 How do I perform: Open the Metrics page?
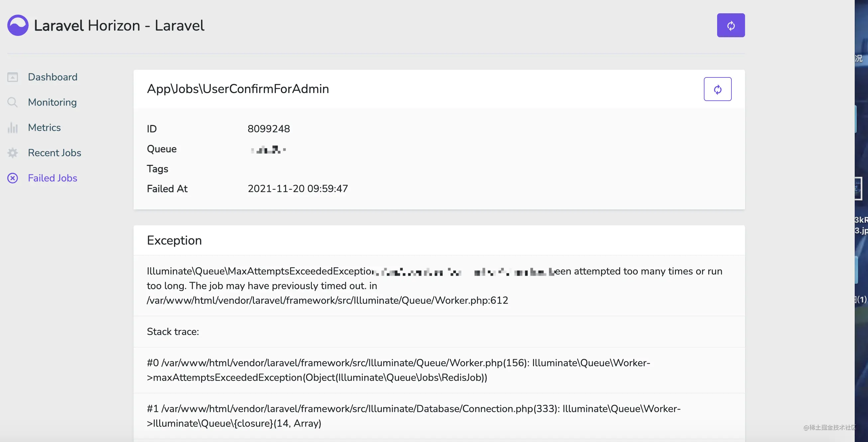pos(44,128)
